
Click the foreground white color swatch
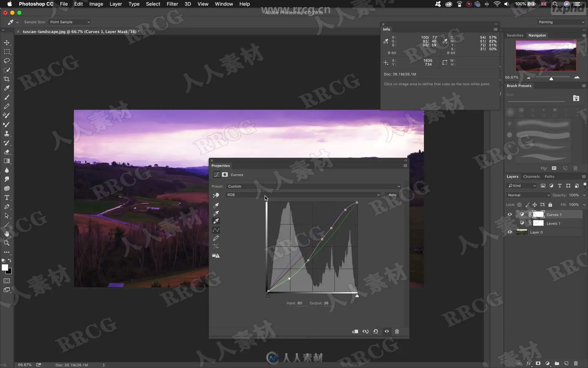coord(5,267)
